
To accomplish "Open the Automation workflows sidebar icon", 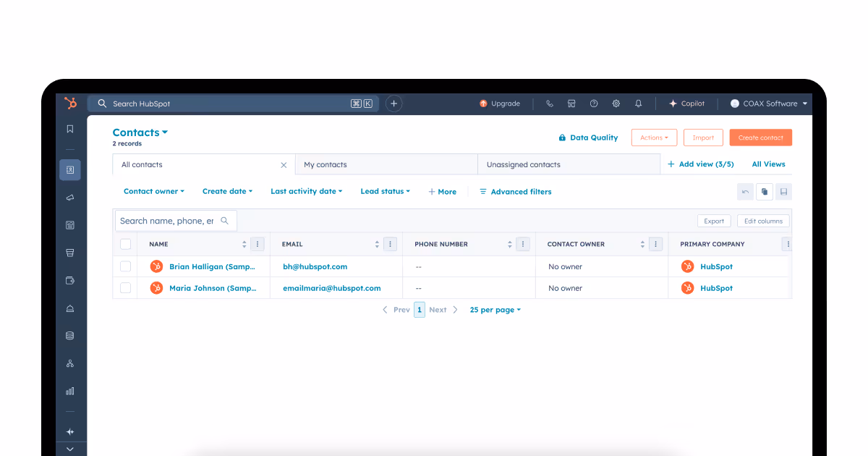I will (70, 363).
